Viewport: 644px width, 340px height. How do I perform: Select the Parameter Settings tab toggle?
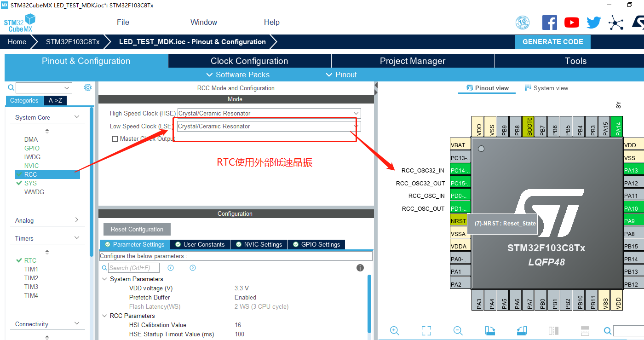click(x=134, y=244)
